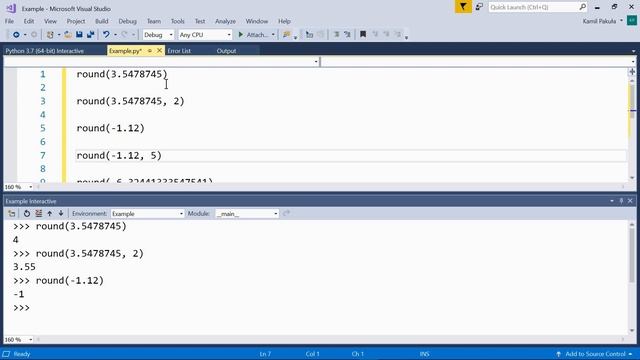Open the Window menu
The image size is (640, 360).
257,21
